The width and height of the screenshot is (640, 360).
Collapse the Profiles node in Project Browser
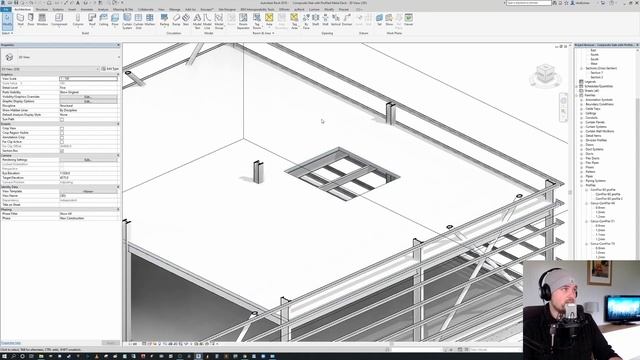582,185
